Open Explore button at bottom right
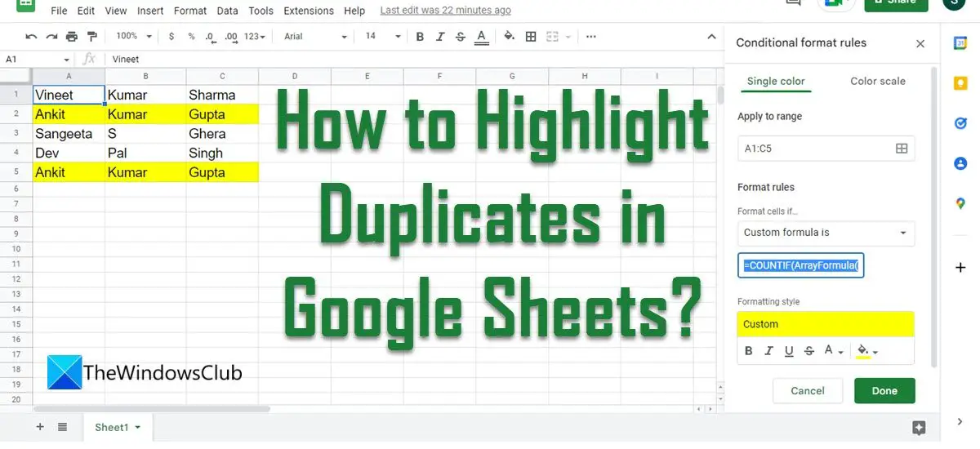 (x=918, y=428)
